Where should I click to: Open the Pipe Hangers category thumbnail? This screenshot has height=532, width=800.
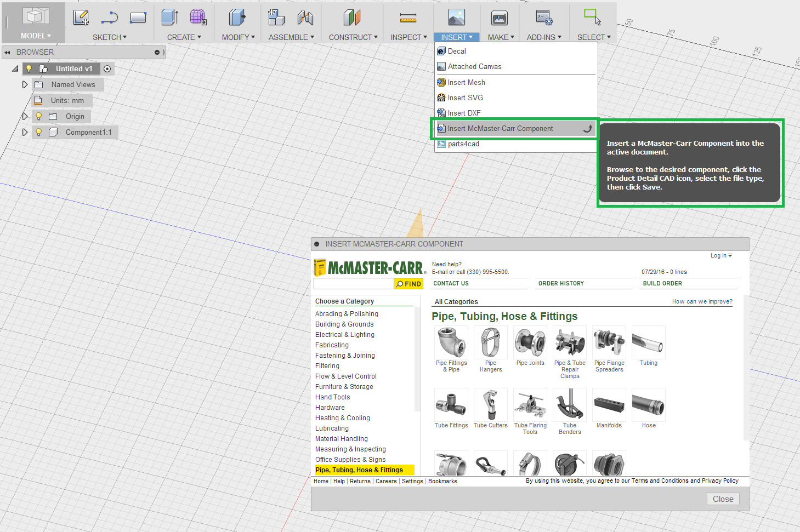coord(490,342)
